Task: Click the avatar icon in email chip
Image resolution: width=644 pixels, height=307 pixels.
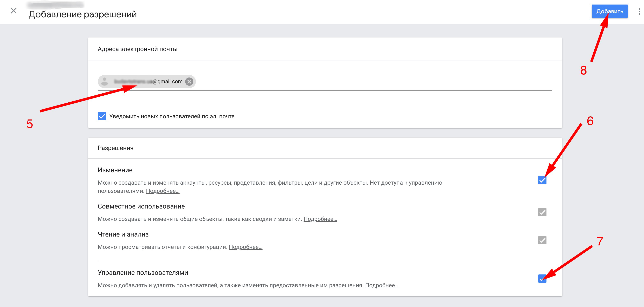Action: (x=105, y=82)
